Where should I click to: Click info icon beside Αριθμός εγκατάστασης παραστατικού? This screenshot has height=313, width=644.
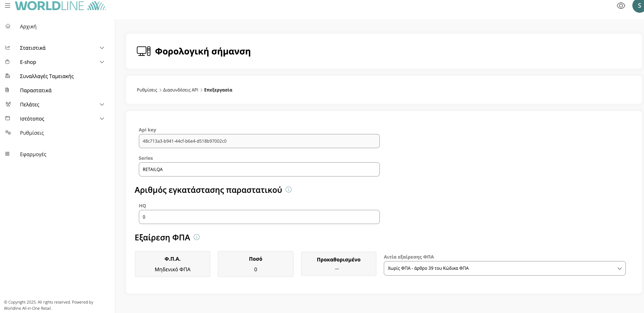[x=289, y=190]
